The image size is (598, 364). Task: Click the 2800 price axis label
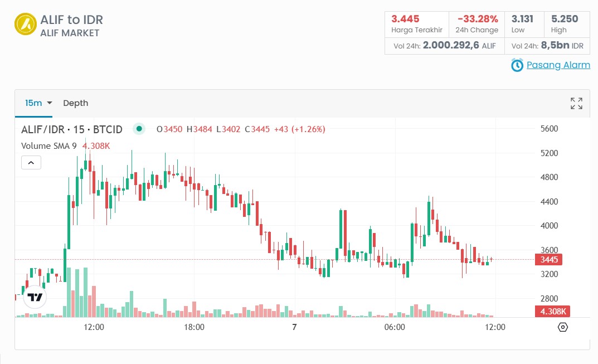point(549,299)
